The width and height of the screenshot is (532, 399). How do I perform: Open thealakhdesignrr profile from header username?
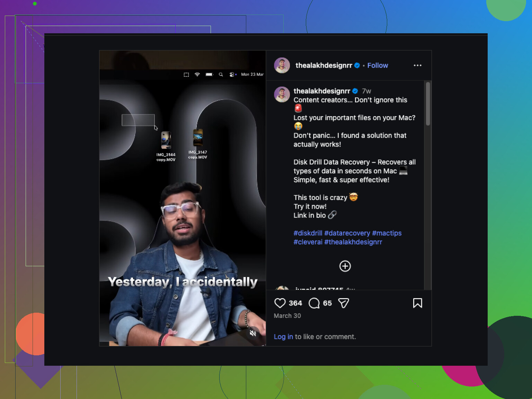[324, 66]
